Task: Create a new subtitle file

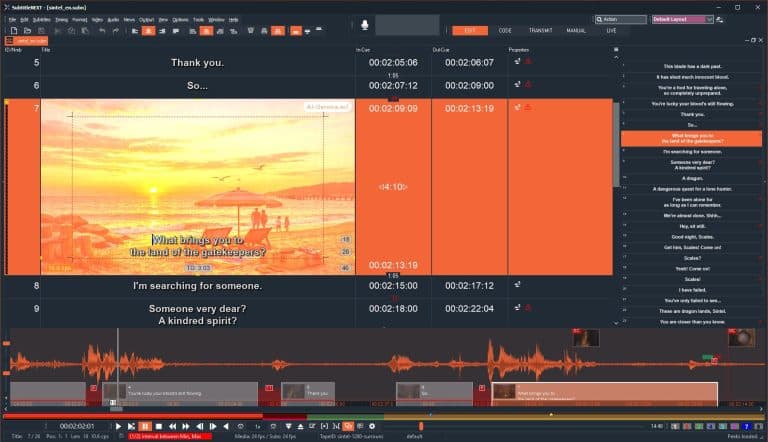Action: click(x=14, y=31)
